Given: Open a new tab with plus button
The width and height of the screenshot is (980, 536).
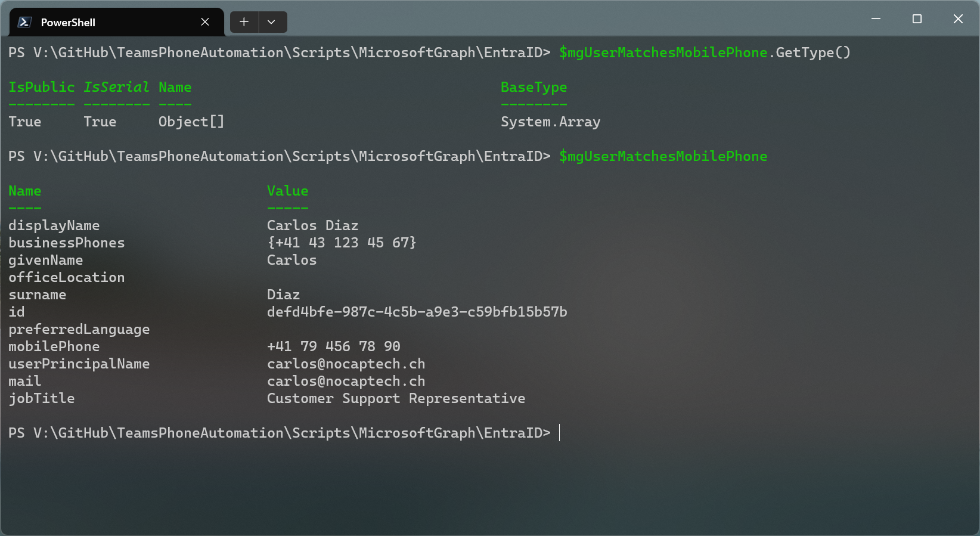Looking at the screenshot, I should 244,22.
